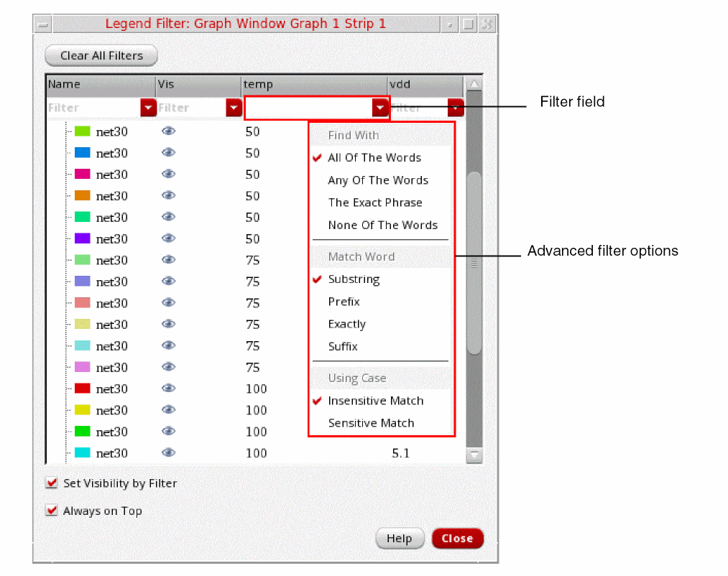Click the scrollbar down arrow
The height and width of the screenshot is (576, 728).
[474, 455]
